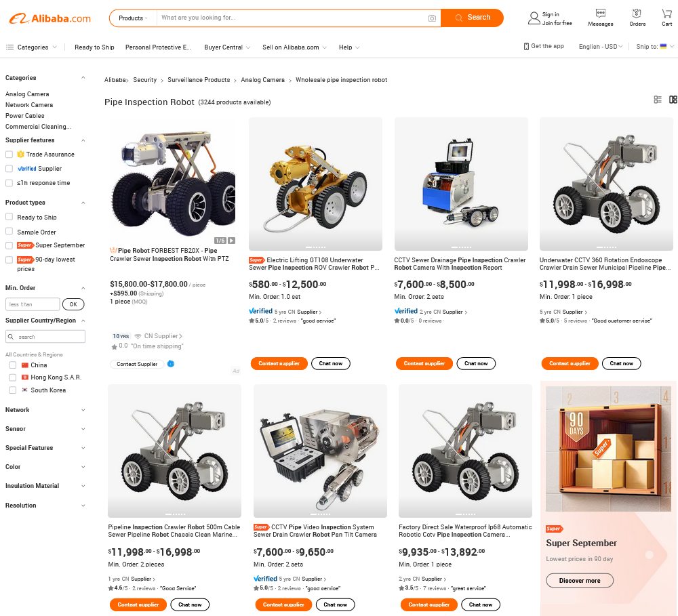Open the Surveillance Products breadcrumb link
Screen dimensions: 678x616
tap(199, 80)
